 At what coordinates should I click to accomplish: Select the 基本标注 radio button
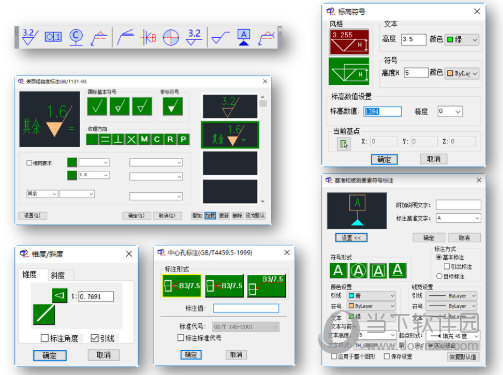pyautogui.click(x=439, y=257)
